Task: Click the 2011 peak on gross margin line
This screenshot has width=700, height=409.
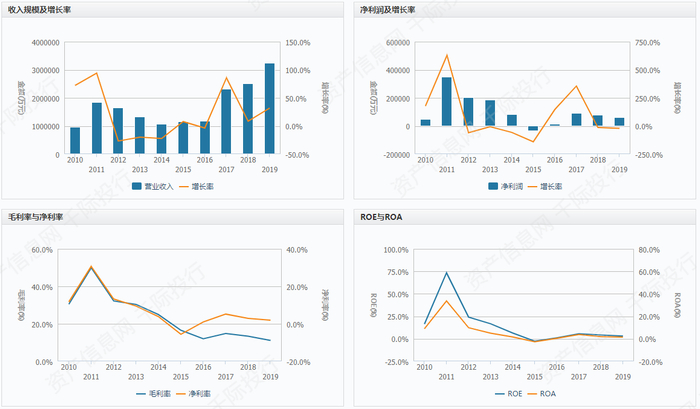Action: [91, 267]
